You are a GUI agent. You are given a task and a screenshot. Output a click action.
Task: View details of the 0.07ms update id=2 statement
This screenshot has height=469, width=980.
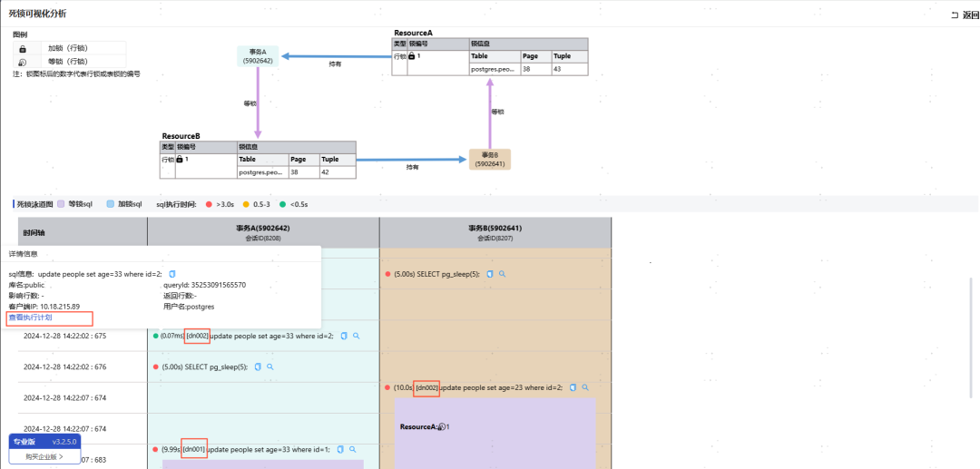click(x=357, y=336)
